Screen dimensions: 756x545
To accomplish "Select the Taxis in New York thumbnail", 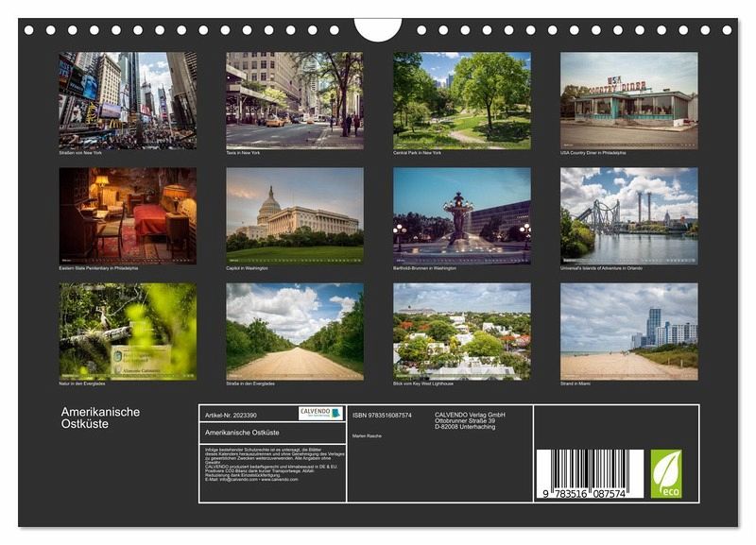I will [294, 100].
